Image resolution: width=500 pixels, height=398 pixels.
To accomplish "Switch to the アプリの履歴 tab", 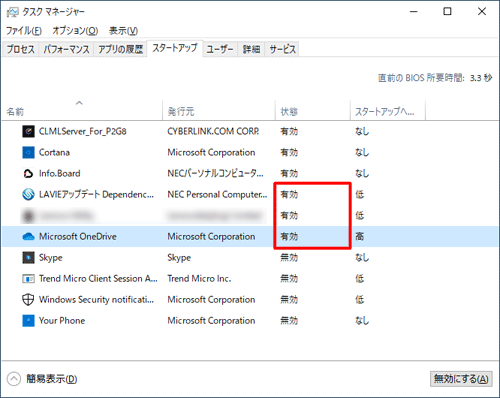I will pos(120,49).
